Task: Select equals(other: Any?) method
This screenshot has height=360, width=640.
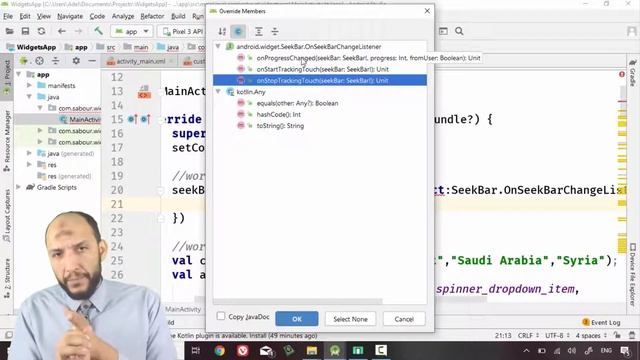Action: click(297, 103)
